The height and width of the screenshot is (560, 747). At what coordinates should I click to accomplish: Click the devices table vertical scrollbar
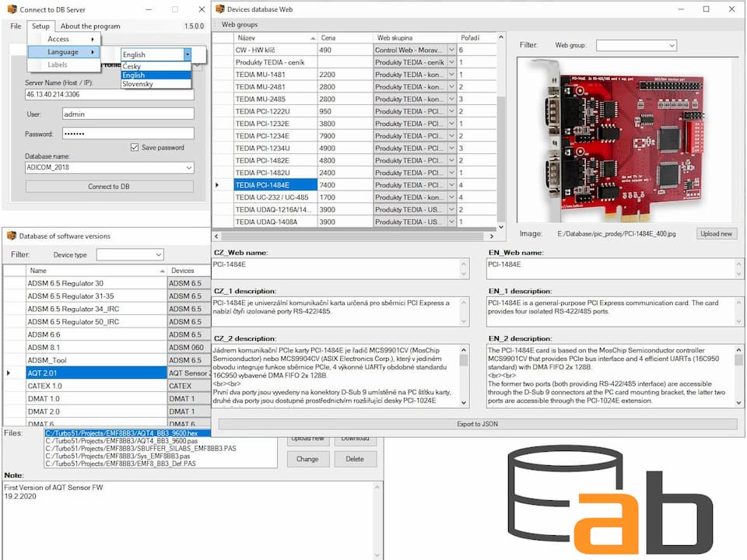[500, 132]
